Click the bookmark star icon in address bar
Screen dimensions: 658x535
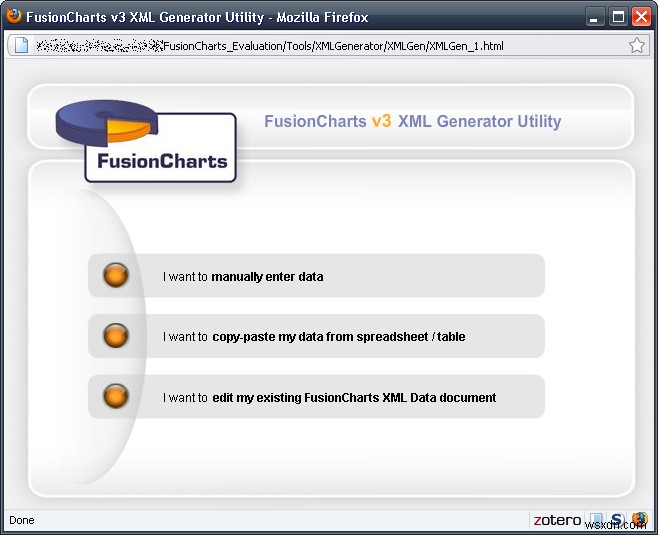point(637,45)
